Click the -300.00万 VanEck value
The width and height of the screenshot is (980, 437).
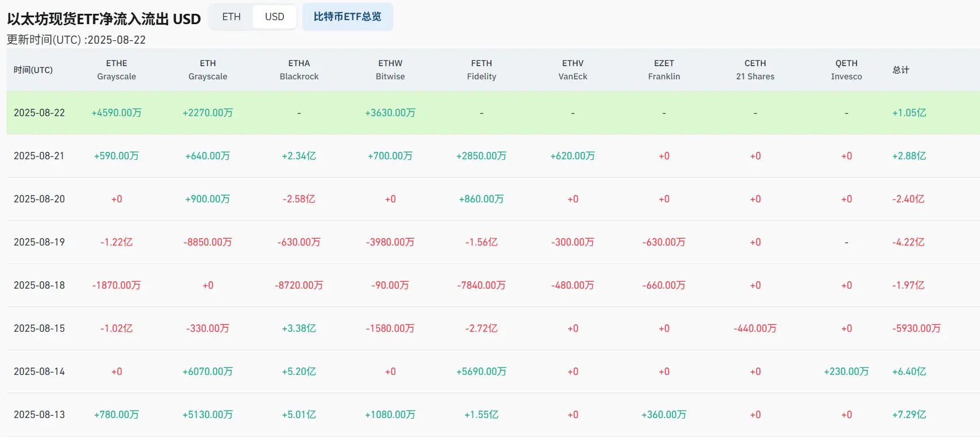pyautogui.click(x=573, y=242)
